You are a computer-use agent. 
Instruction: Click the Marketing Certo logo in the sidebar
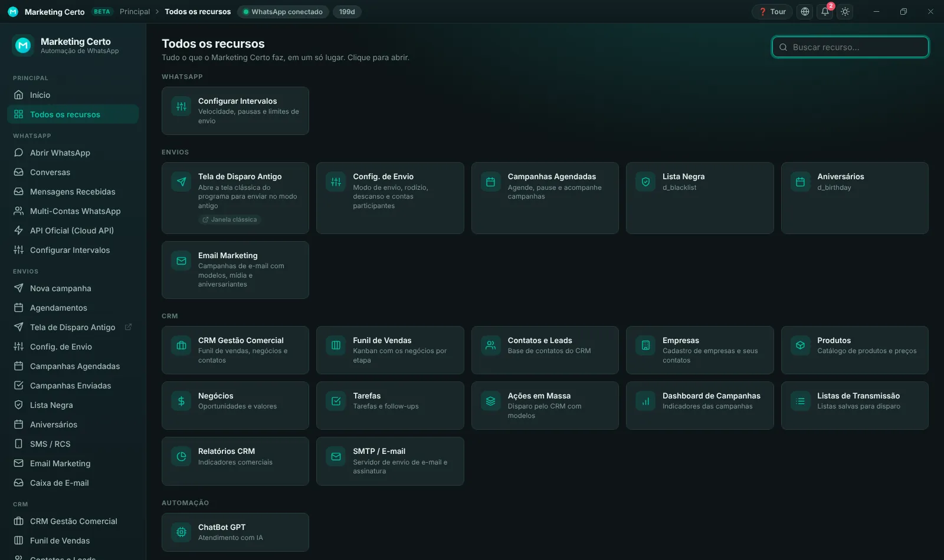23,45
